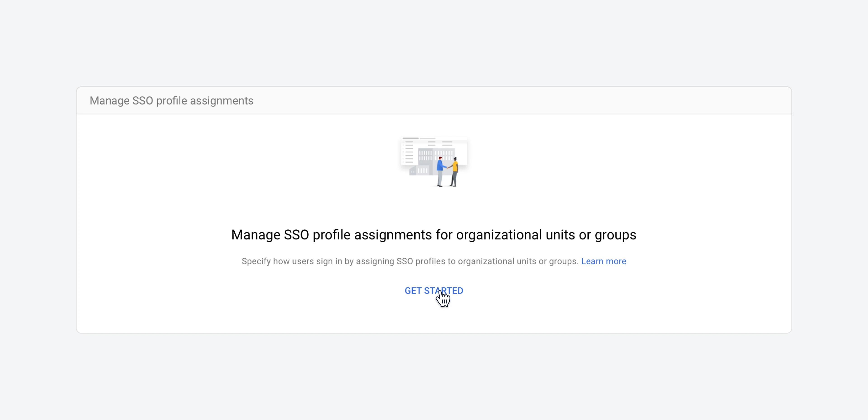Click the heading 'Manage SSO profile assignments for organizational units or groups'
Image resolution: width=868 pixels, height=420 pixels.
click(x=434, y=235)
